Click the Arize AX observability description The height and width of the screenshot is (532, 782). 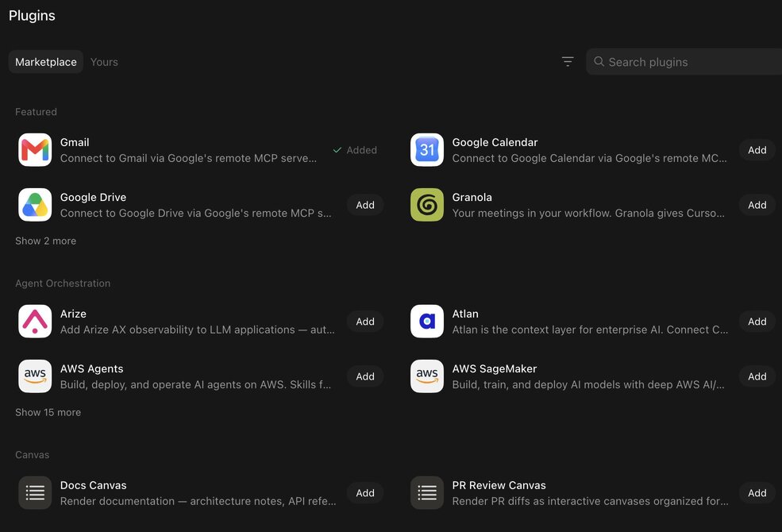(197, 330)
